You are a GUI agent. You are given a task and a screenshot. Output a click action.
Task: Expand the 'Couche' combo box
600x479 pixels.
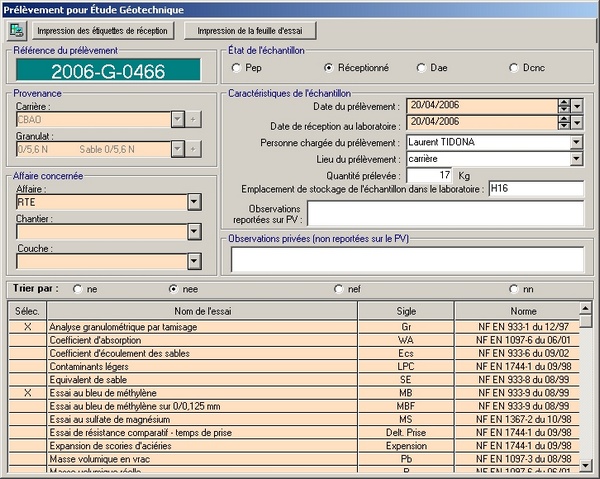pyautogui.click(x=193, y=262)
